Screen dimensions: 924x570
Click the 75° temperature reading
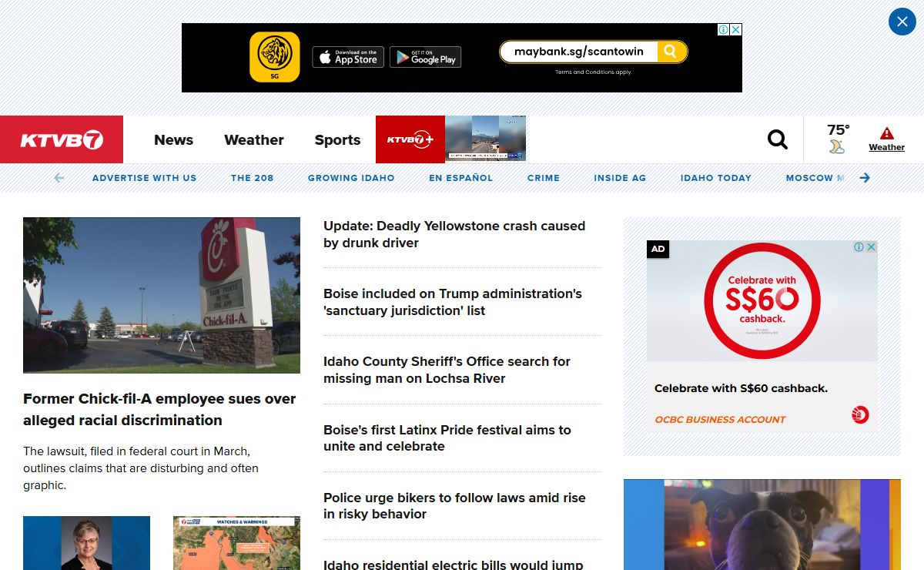(839, 129)
